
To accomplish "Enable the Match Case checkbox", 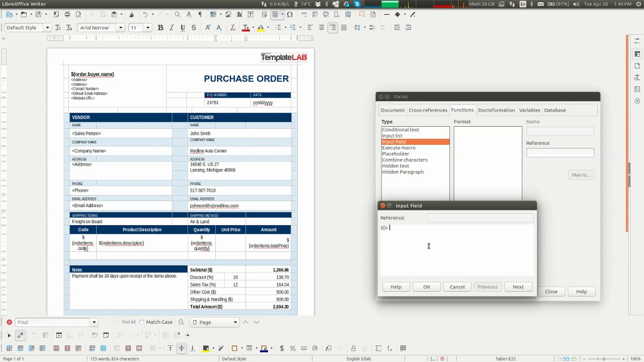I will [141, 322].
